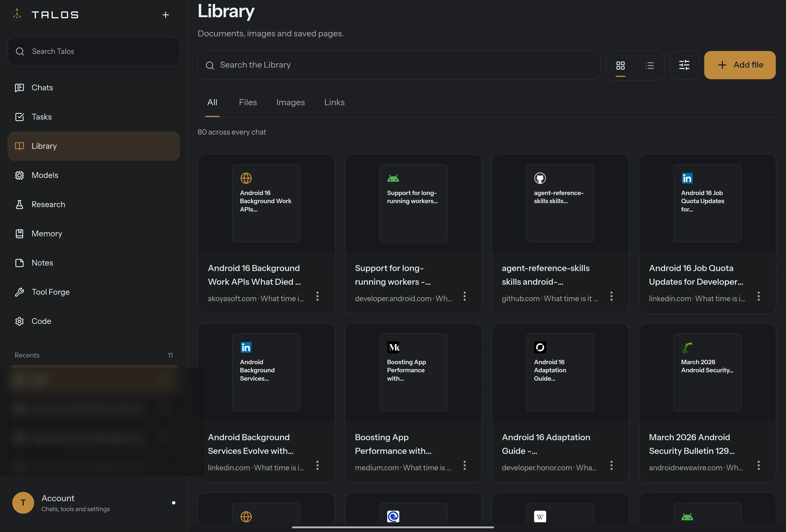Open the filter settings sliders icon
The width and height of the screenshot is (786, 532).
684,65
